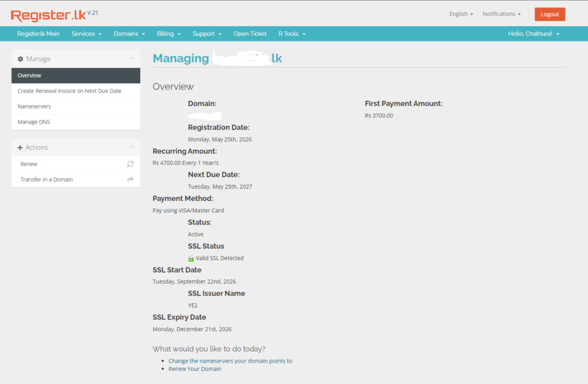Follow the Renew Your Domain link
Image resolution: width=588 pixels, height=384 pixels.
click(x=195, y=369)
